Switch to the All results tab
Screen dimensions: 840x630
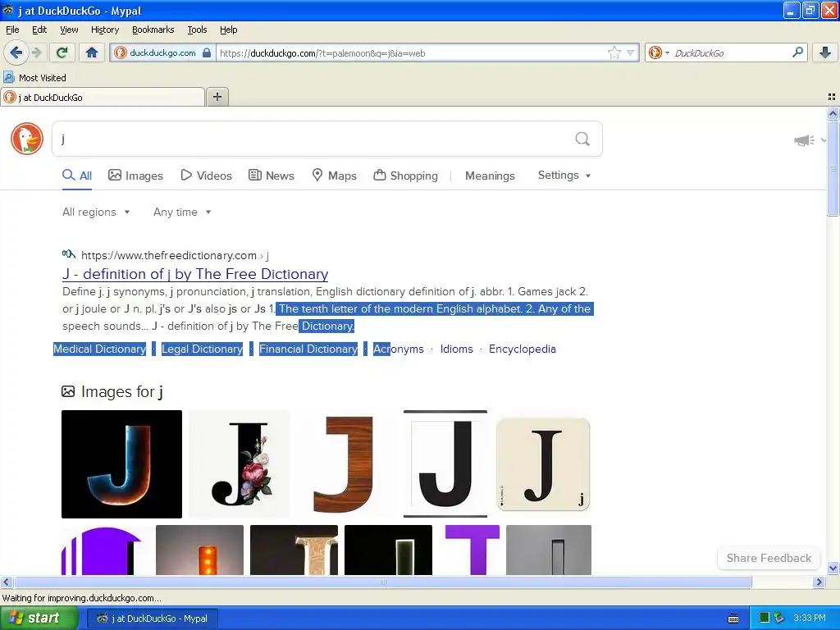[x=77, y=176]
